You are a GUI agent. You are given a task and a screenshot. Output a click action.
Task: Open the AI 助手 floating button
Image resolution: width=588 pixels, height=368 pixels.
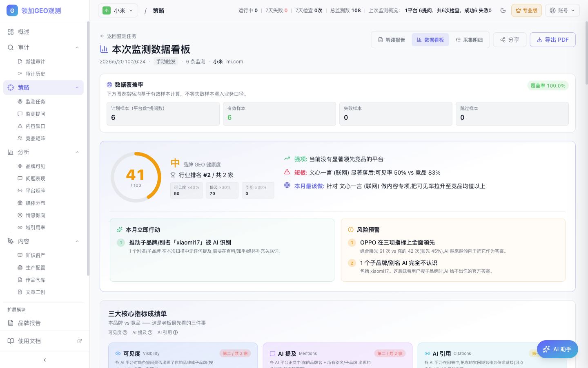pyautogui.click(x=557, y=349)
